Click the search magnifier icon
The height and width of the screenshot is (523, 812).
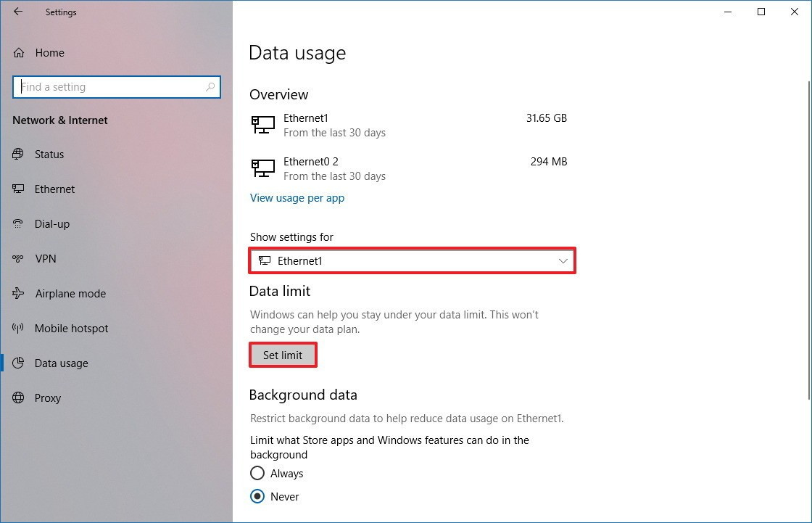coord(210,87)
